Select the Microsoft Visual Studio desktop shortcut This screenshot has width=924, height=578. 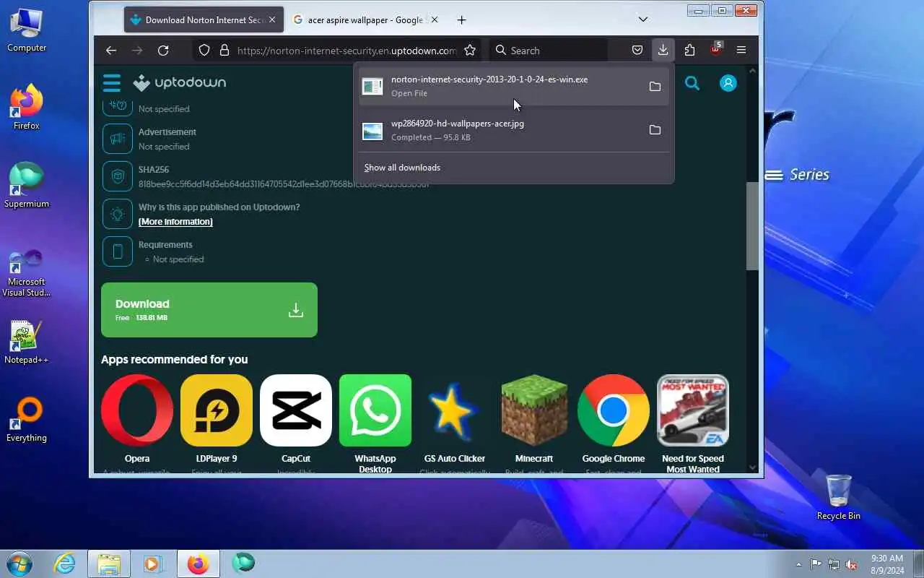coord(27,272)
